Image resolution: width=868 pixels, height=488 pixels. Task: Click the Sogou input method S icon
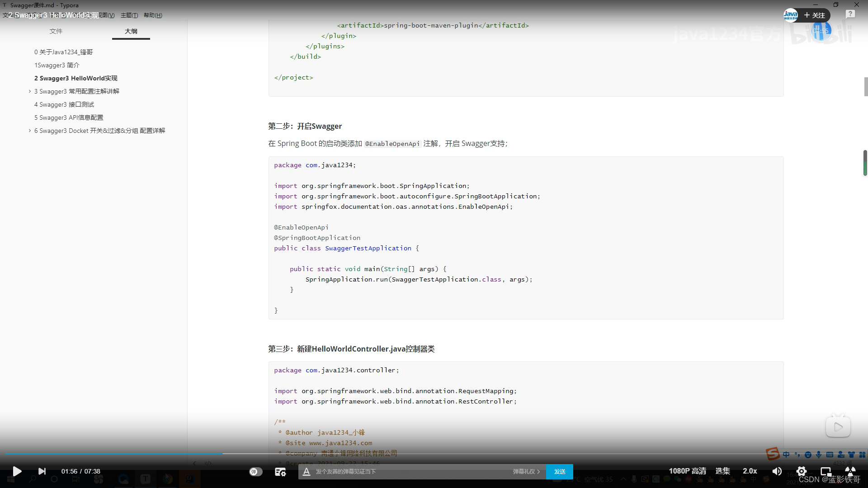coord(772,454)
